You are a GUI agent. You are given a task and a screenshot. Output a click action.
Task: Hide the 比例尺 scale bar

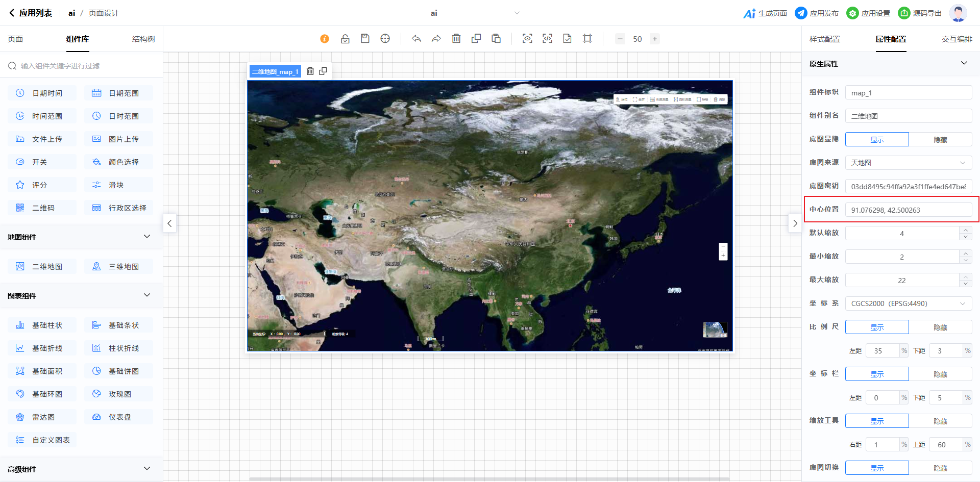[x=940, y=327]
